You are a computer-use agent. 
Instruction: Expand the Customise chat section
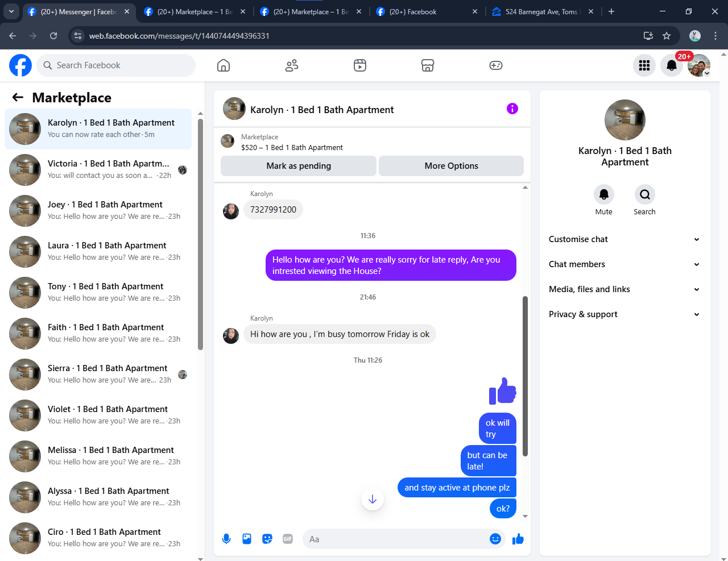click(624, 239)
